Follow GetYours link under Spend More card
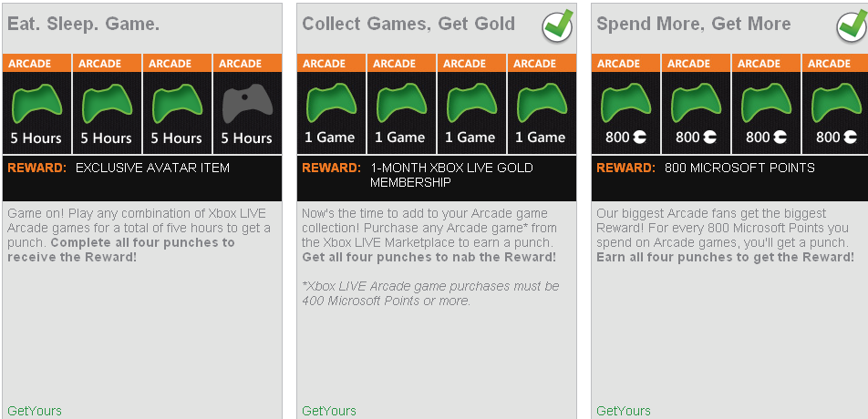This screenshot has width=868, height=419. [624, 411]
